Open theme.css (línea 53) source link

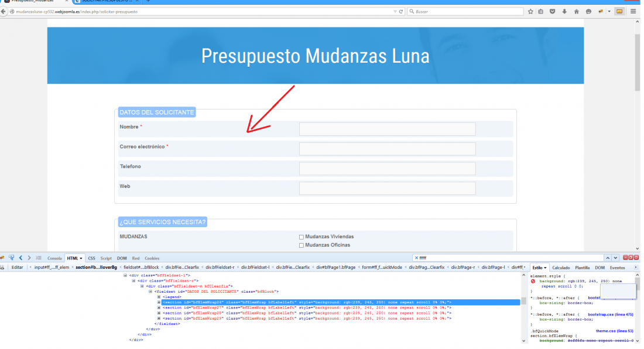point(614,331)
